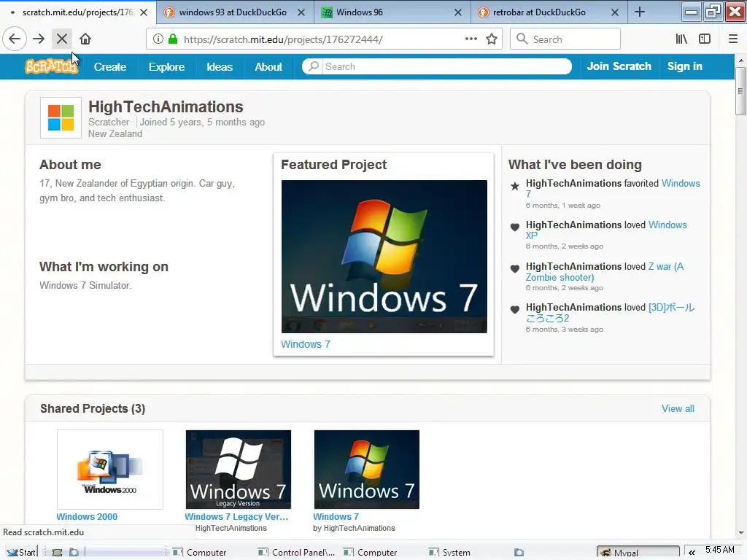
Task: Open the browser hamburger menu
Action: [733, 39]
